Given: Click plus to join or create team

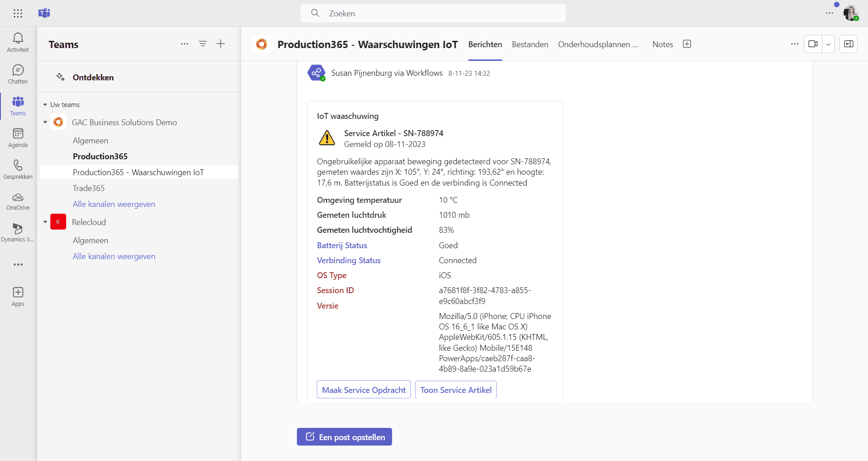Looking at the screenshot, I should (x=221, y=44).
